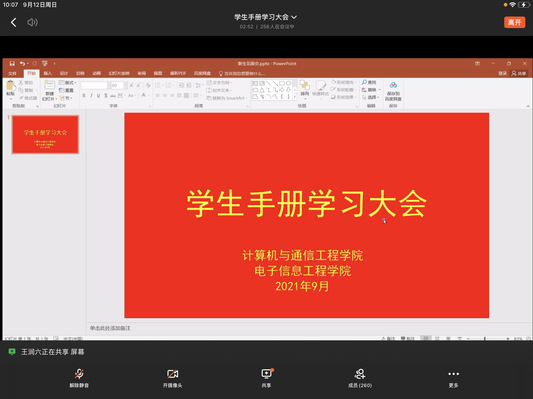Open the 更多 more options menu

453,378
